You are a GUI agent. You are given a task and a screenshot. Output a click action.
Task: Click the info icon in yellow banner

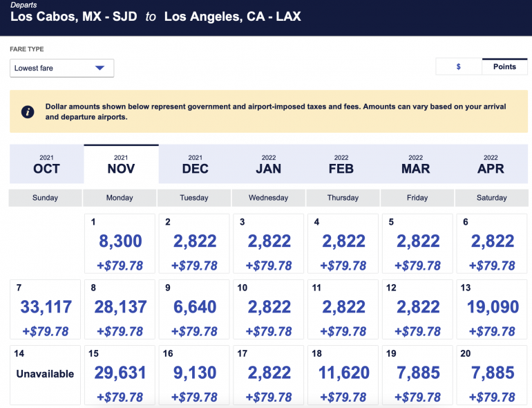28,112
